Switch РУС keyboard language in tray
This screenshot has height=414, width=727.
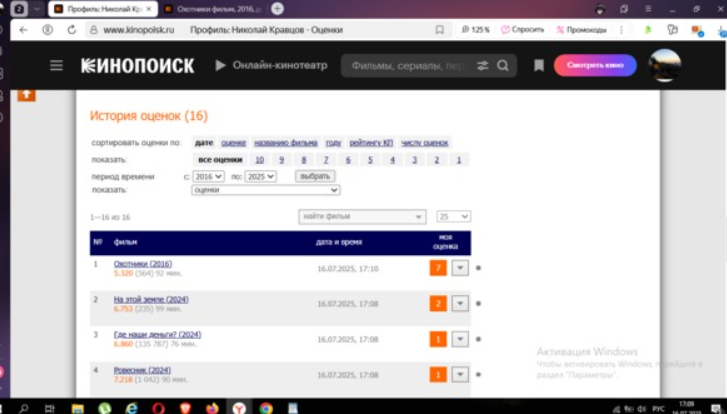(658, 409)
